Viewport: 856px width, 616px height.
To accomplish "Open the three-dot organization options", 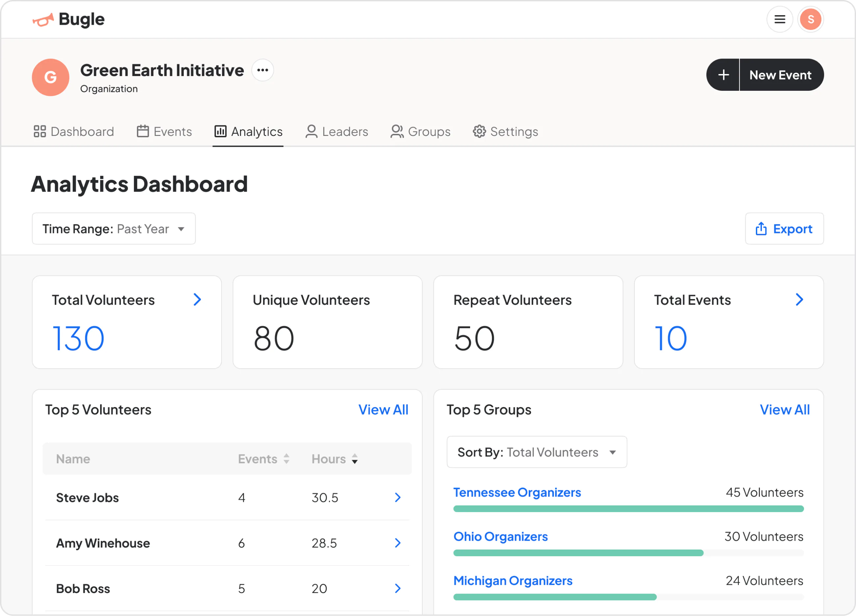I will coord(263,70).
